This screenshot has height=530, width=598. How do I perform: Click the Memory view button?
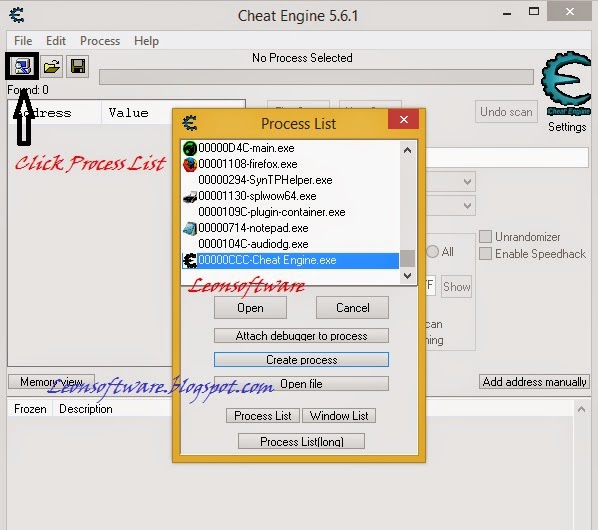pyautogui.click(x=51, y=382)
